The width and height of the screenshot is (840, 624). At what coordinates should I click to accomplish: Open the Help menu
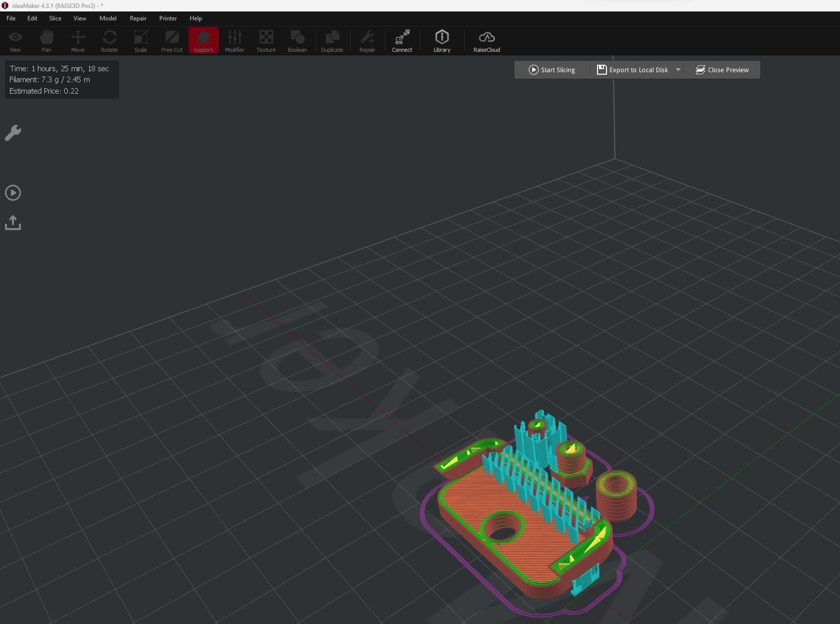pos(196,18)
